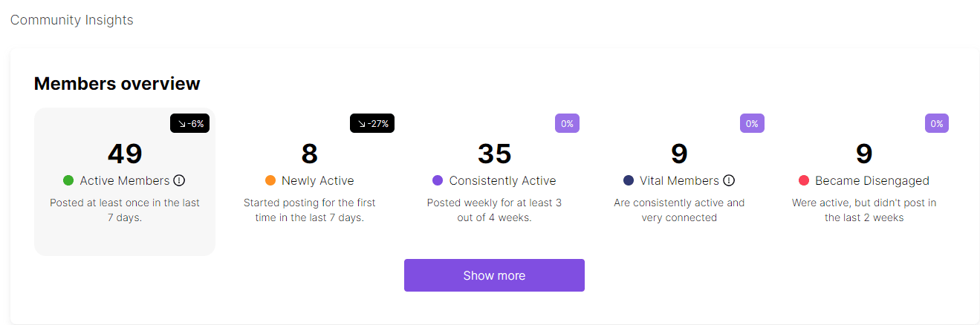980x325 pixels.
Task: Click the -6% trend badge
Action: tap(190, 123)
